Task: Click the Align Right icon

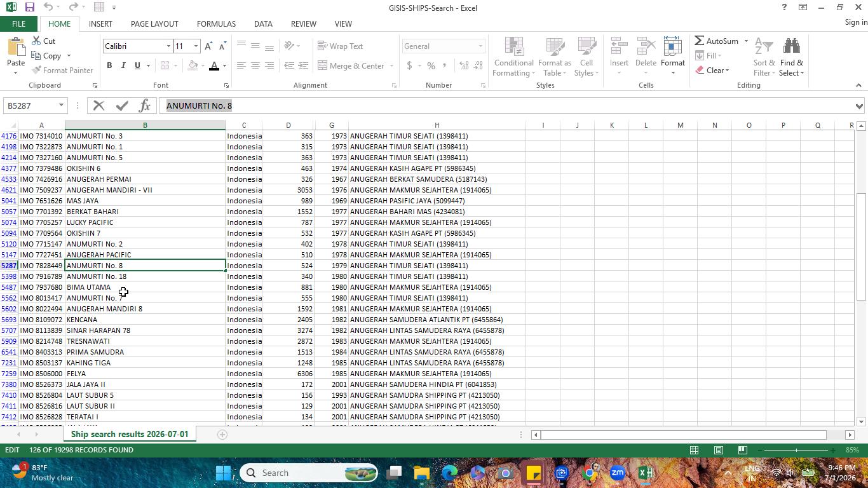Action: (269, 65)
